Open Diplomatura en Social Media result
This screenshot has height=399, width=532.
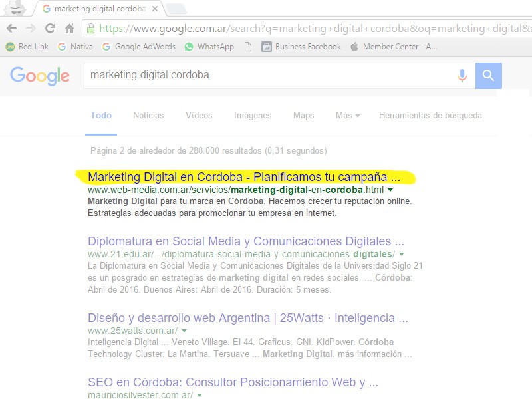(x=246, y=241)
